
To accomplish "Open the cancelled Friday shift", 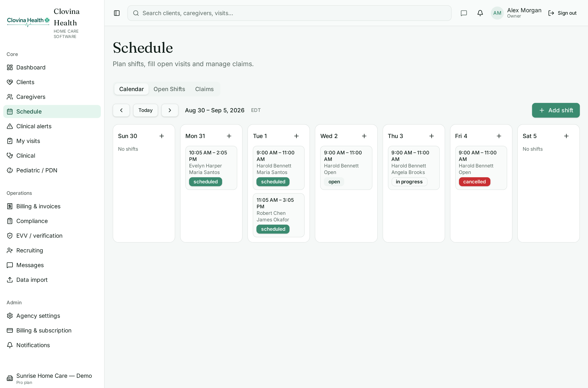I will pos(481,168).
